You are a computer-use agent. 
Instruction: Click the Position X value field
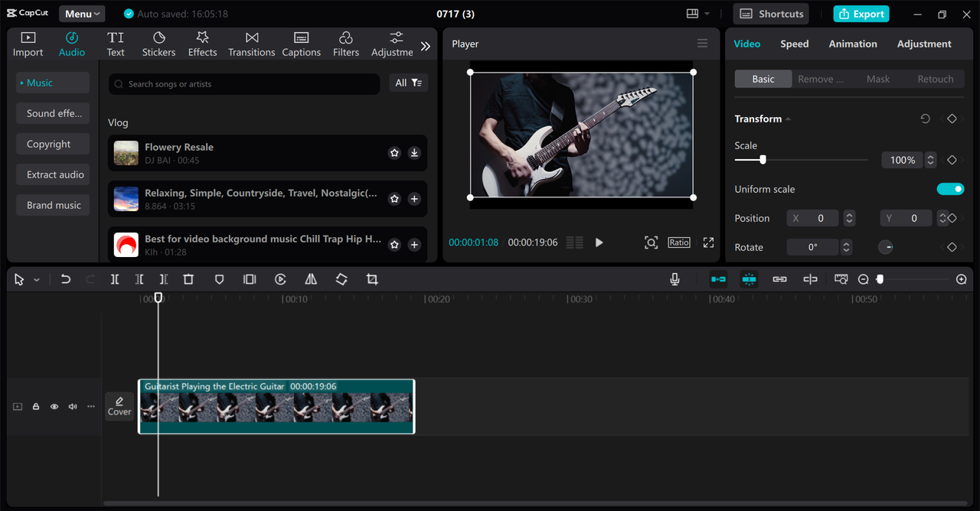click(812, 218)
